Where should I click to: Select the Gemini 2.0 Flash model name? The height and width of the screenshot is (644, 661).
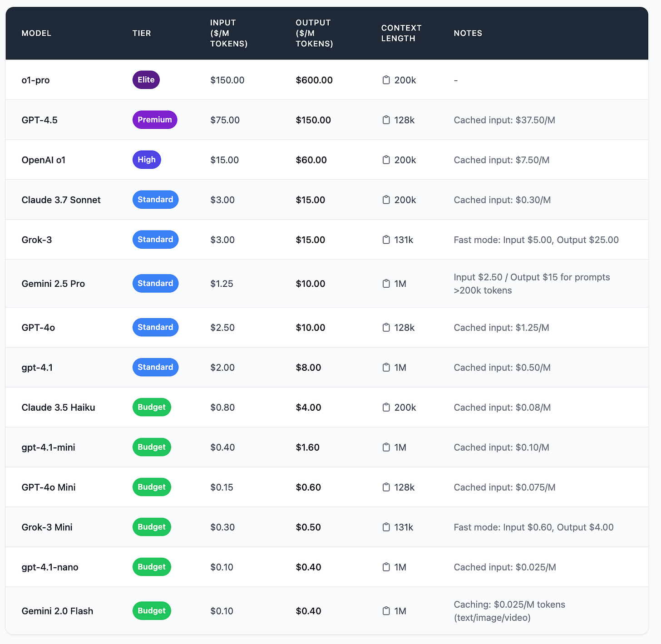pos(58,611)
